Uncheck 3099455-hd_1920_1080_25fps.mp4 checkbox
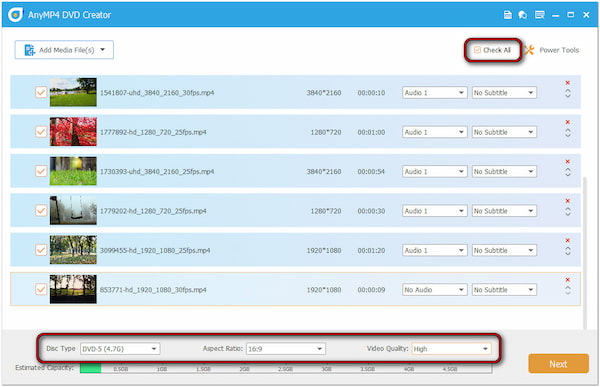The height and width of the screenshot is (387, 600). [41, 250]
